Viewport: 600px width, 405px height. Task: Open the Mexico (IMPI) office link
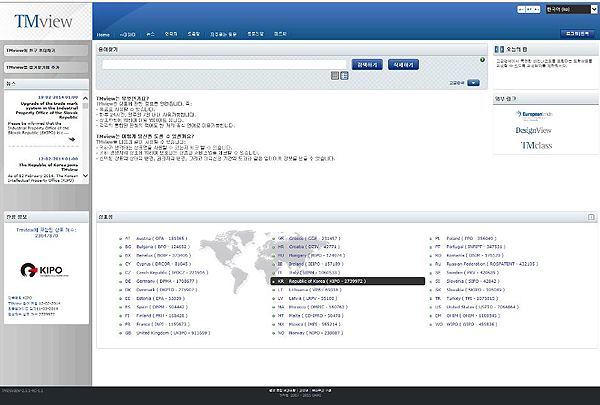tap(315, 324)
